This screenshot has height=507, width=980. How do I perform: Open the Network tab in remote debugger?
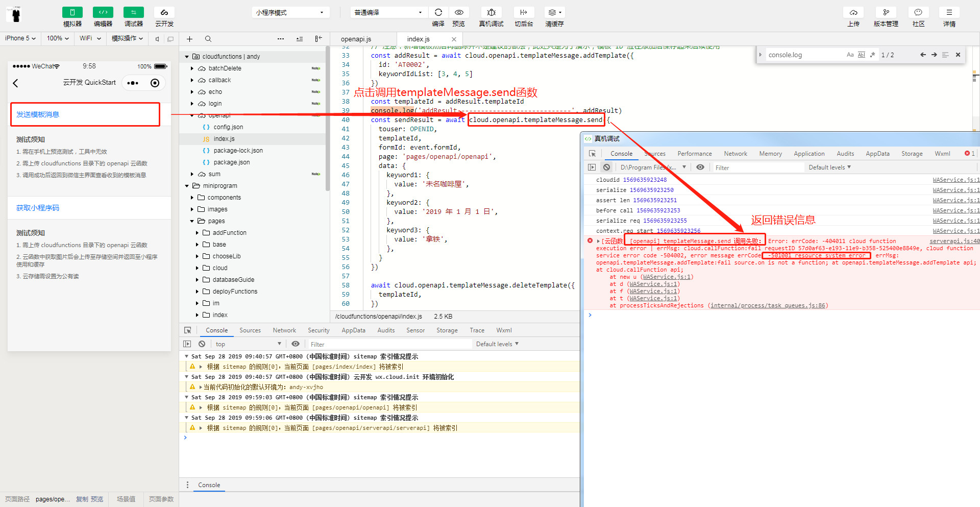[735, 154]
